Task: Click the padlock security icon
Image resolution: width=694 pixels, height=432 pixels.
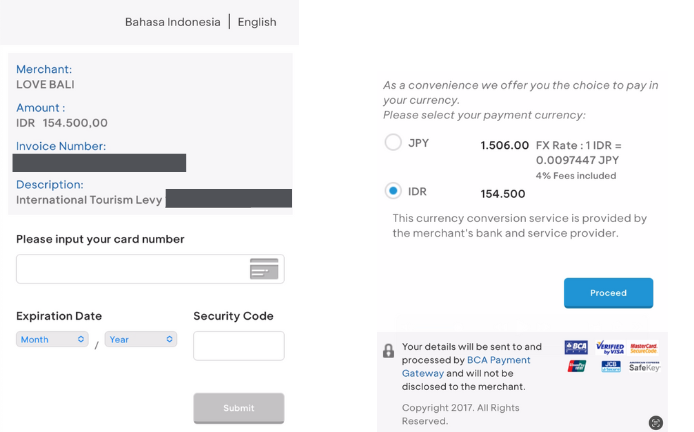Action: (x=388, y=351)
